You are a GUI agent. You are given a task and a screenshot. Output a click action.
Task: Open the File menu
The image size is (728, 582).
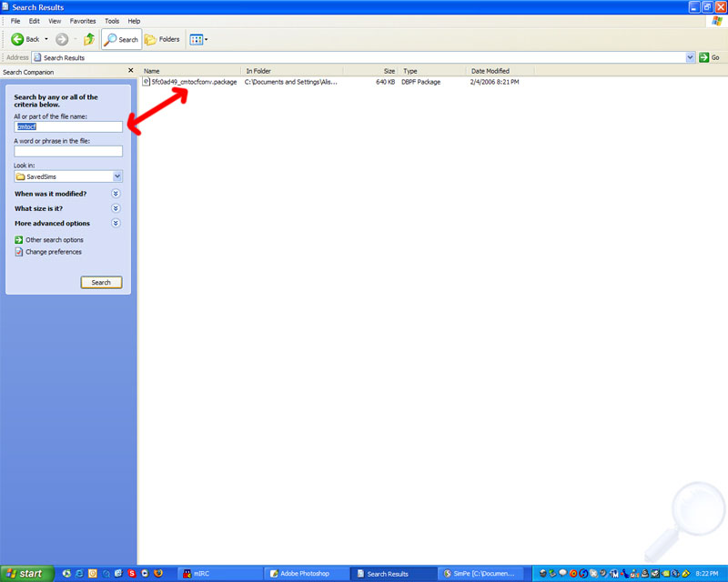[x=15, y=21]
